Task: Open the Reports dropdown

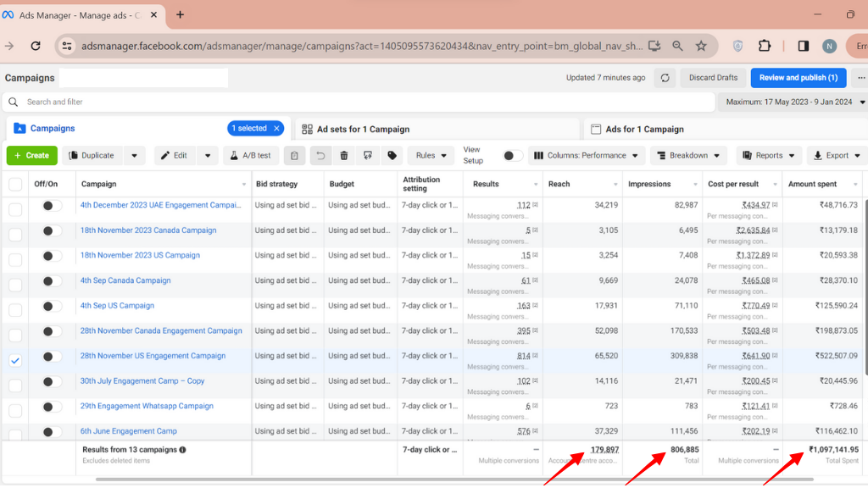Action: point(768,156)
